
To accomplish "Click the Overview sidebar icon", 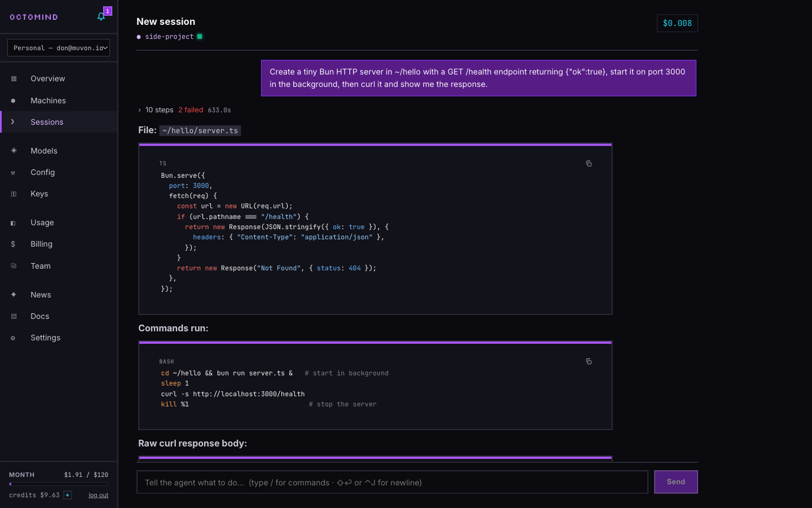I will tap(14, 78).
